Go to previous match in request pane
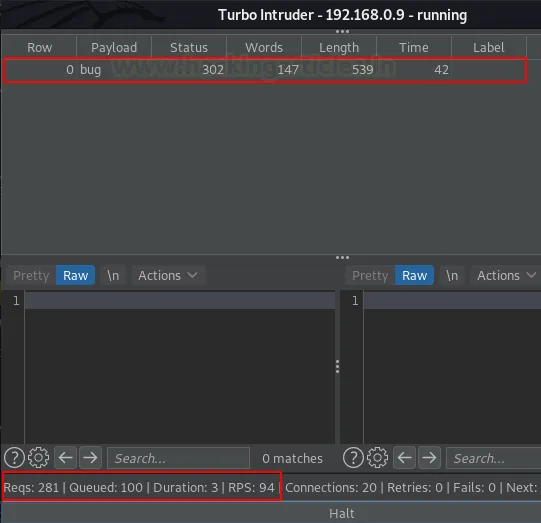The height and width of the screenshot is (523, 541). pyautogui.click(x=66, y=458)
